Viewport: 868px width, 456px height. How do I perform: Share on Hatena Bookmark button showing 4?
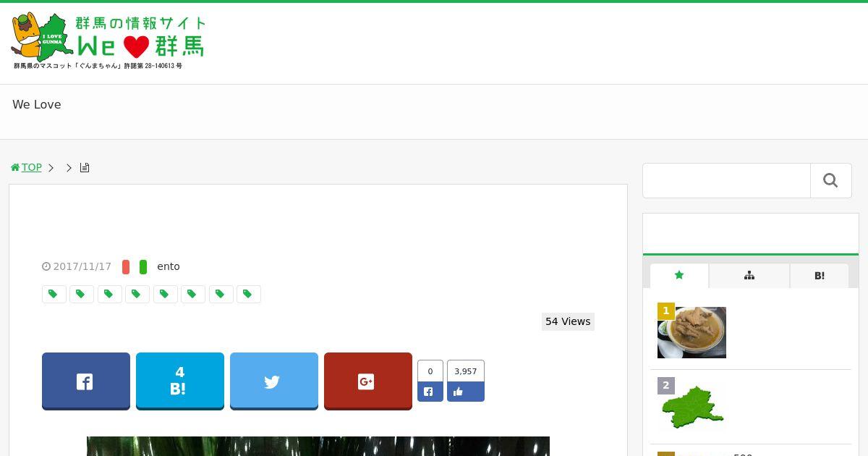180,381
